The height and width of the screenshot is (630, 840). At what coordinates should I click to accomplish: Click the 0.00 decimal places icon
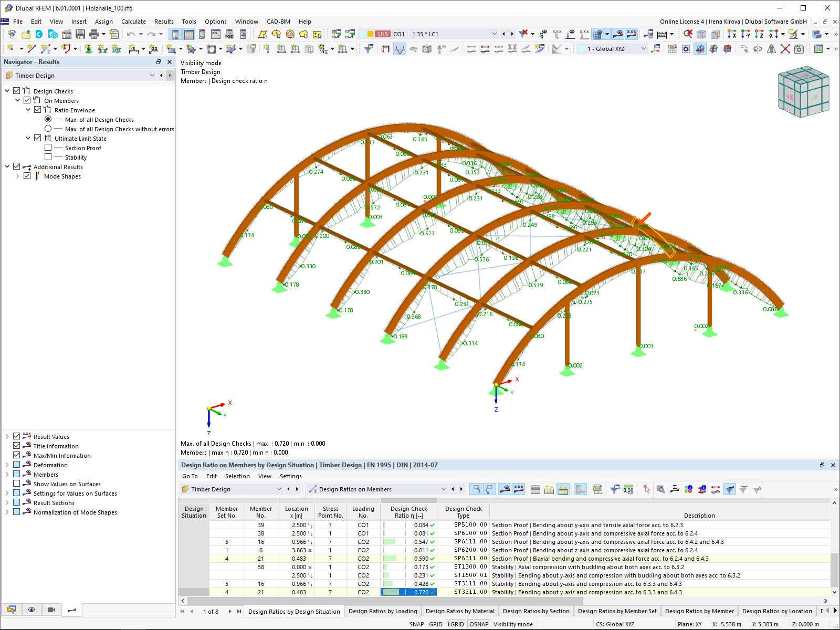pyautogui.click(x=628, y=489)
